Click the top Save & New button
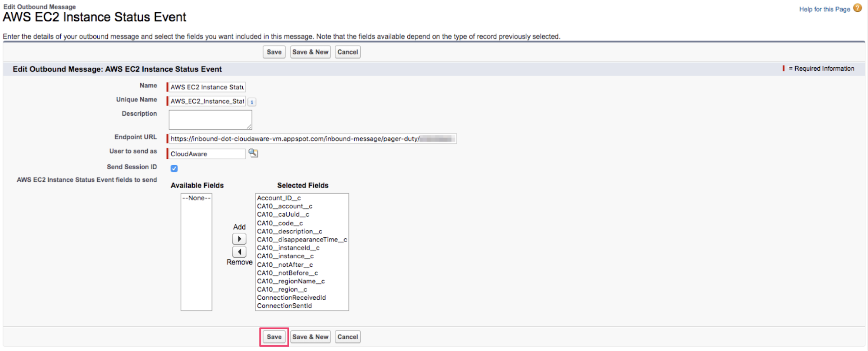Screen dimensions: 868x351 (x=310, y=52)
